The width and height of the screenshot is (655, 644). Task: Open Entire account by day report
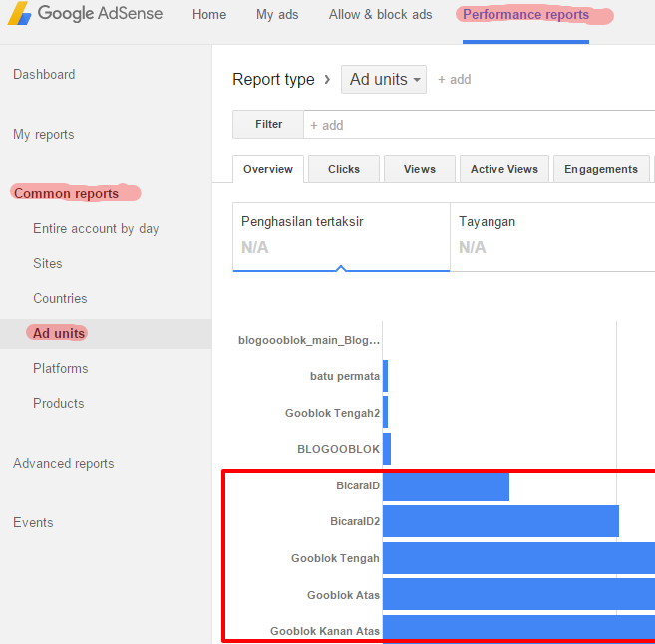pyautogui.click(x=96, y=229)
